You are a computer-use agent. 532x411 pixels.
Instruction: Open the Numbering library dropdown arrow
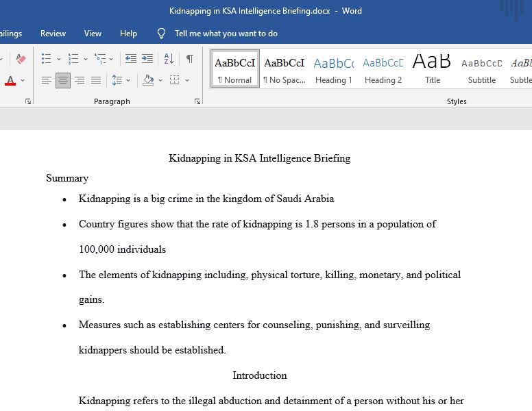[x=86, y=59]
